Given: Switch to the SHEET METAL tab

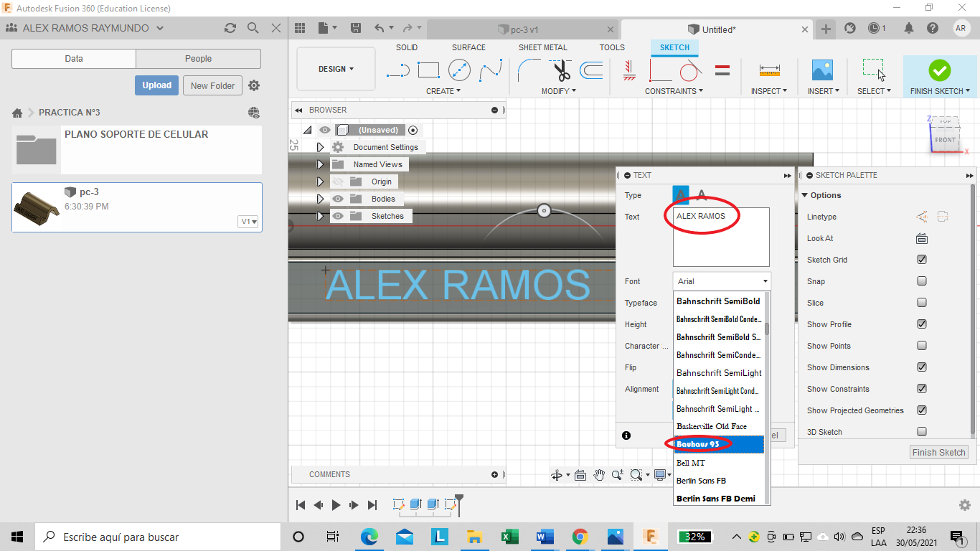Looking at the screenshot, I should tap(543, 47).
